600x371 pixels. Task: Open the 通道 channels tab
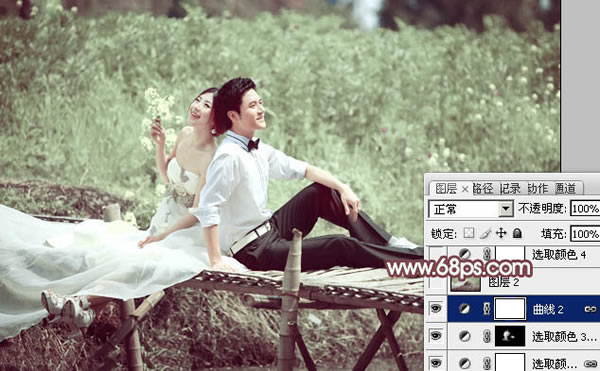pos(566,189)
